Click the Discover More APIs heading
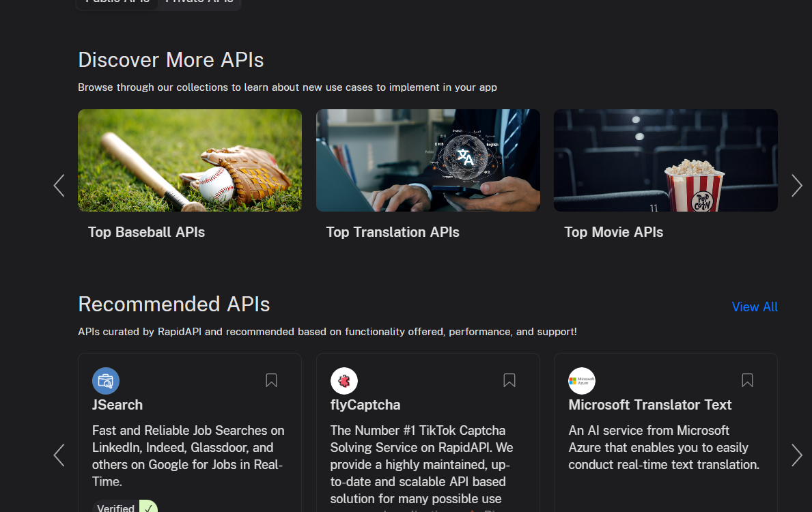This screenshot has height=512, width=812. [x=171, y=60]
